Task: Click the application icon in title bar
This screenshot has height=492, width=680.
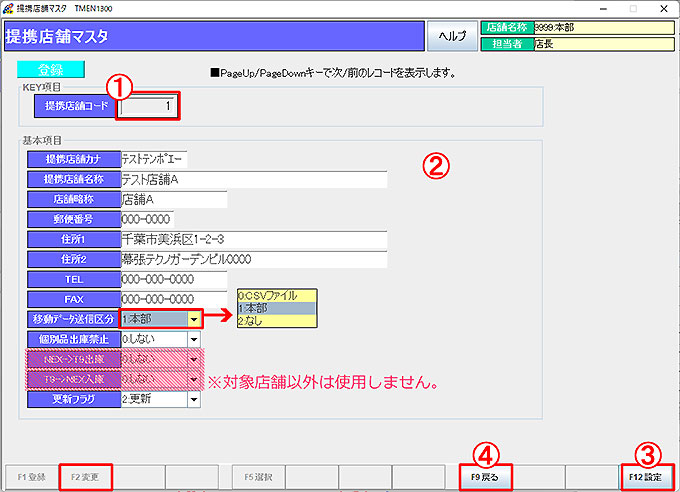Action: click(8, 8)
